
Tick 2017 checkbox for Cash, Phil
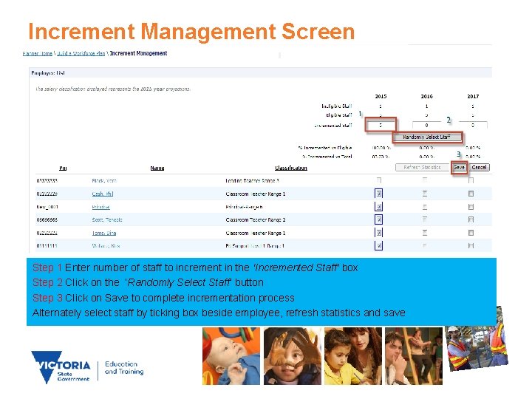471,194
